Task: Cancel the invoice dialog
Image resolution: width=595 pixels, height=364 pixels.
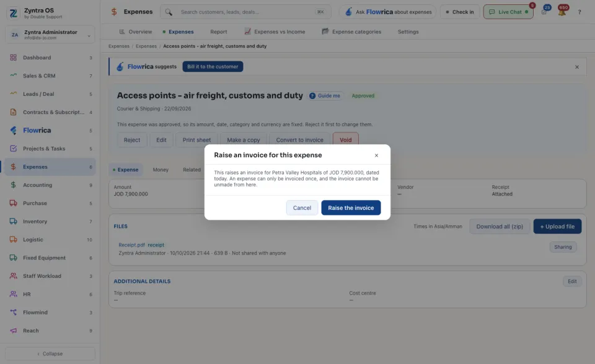Action: point(302,208)
